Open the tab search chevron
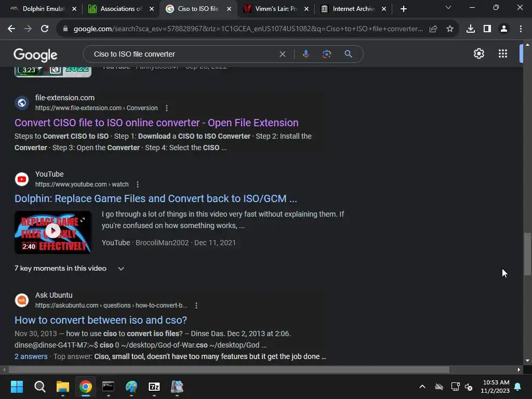 pyautogui.click(x=448, y=7)
